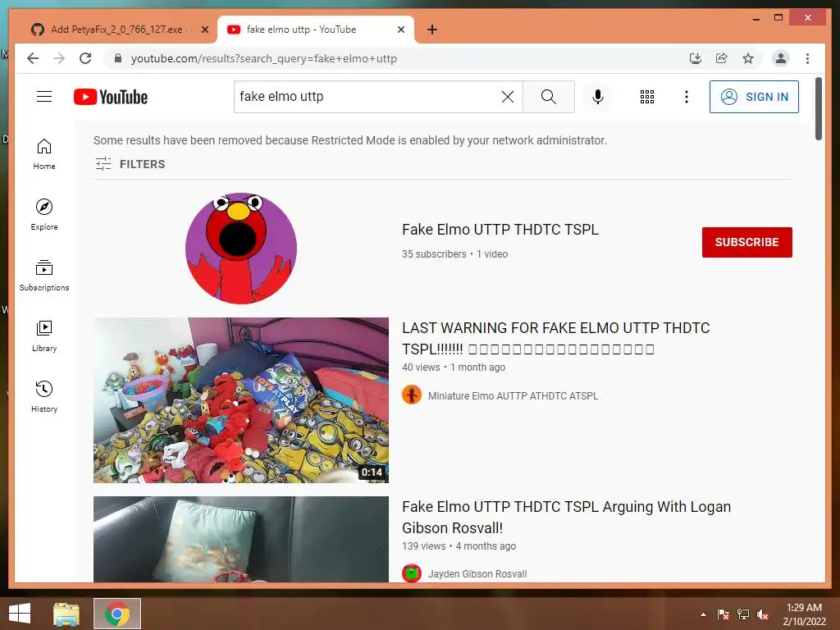Click the page vertical scrollbar
Image resolution: width=840 pixels, height=630 pixels.
pos(818,109)
